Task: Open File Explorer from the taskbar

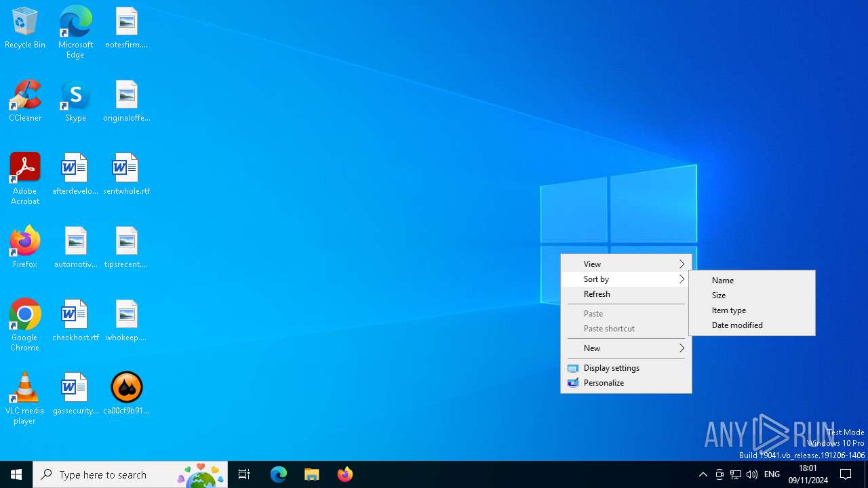Action: 312,474
